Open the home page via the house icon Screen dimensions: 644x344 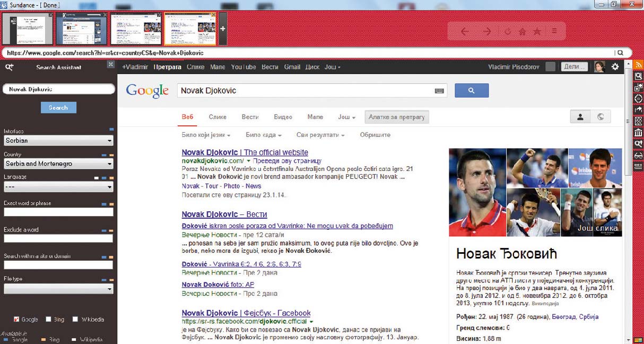point(523,32)
